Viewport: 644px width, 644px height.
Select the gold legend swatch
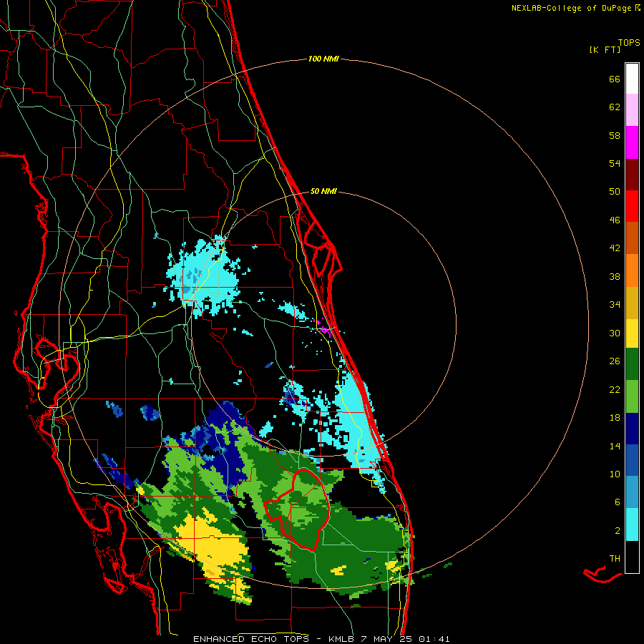point(632,303)
